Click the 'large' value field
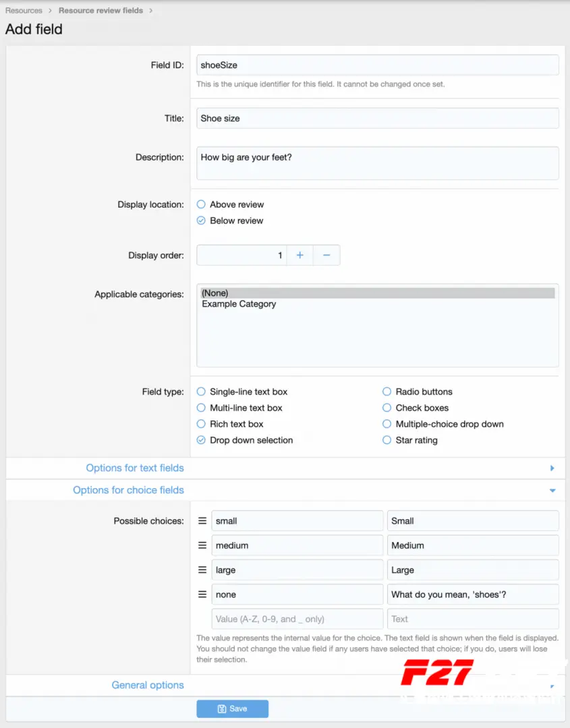The image size is (570, 728). tap(297, 570)
